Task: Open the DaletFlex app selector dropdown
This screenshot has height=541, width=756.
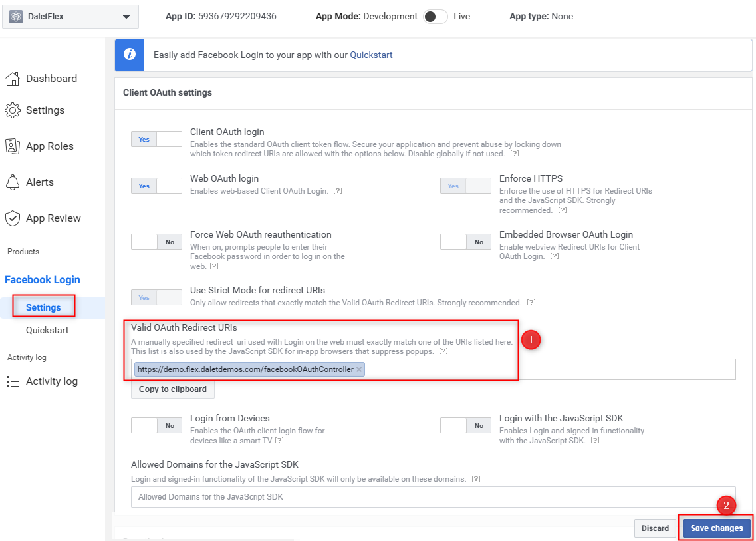Action: [x=70, y=17]
